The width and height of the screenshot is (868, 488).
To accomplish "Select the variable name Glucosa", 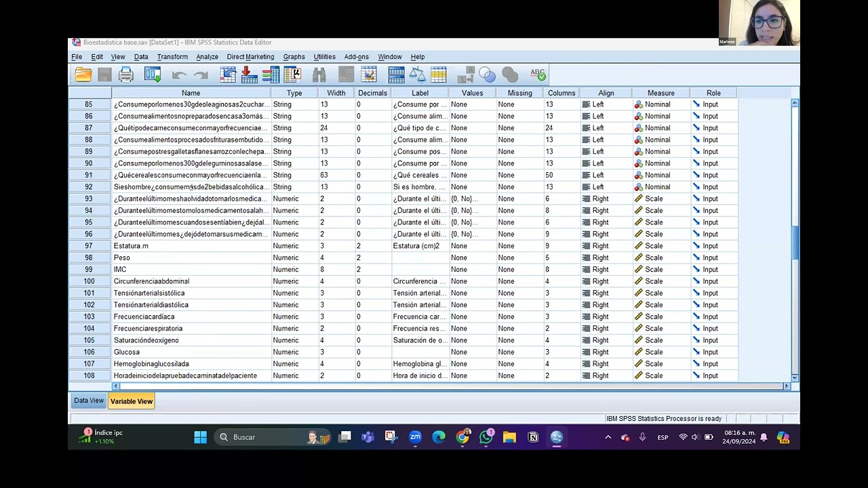I will (127, 352).
